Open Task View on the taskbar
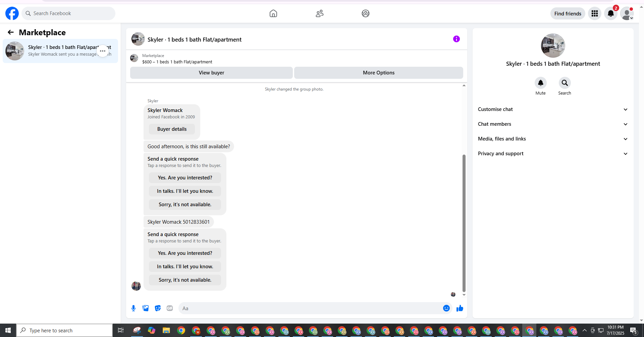 pyautogui.click(x=120, y=330)
